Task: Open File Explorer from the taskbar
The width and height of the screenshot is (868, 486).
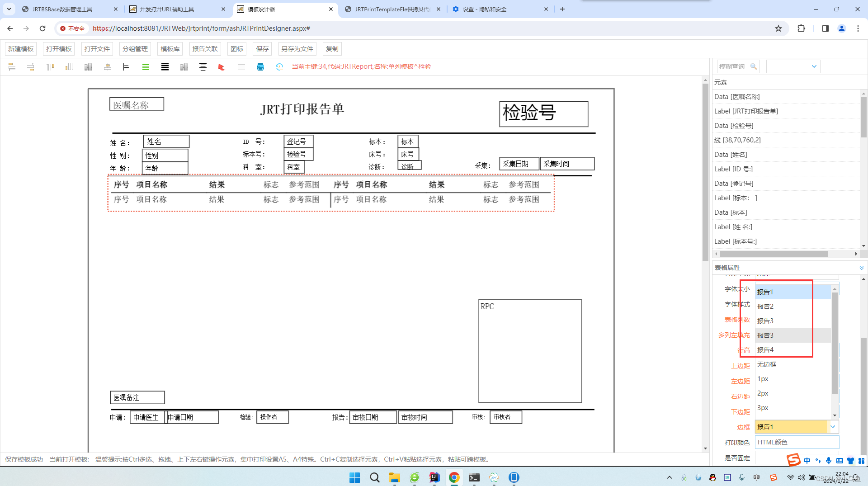Action: [x=395, y=477]
